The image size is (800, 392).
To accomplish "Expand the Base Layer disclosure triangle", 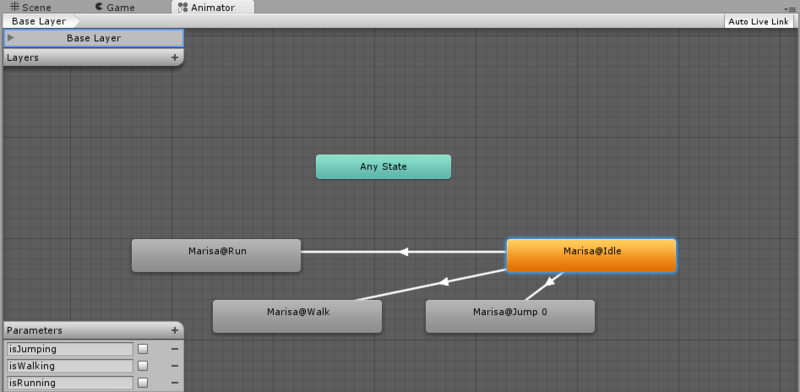I will [x=11, y=38].
